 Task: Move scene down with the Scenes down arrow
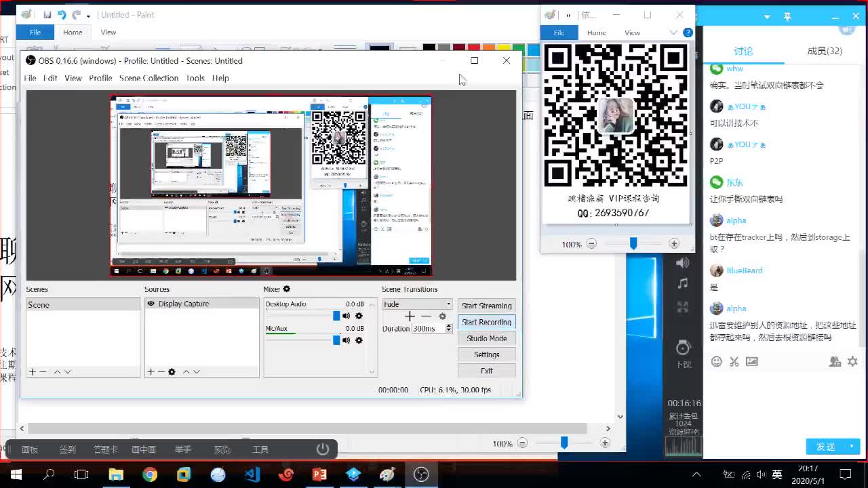pyautogui.click(x=67, y=371)
